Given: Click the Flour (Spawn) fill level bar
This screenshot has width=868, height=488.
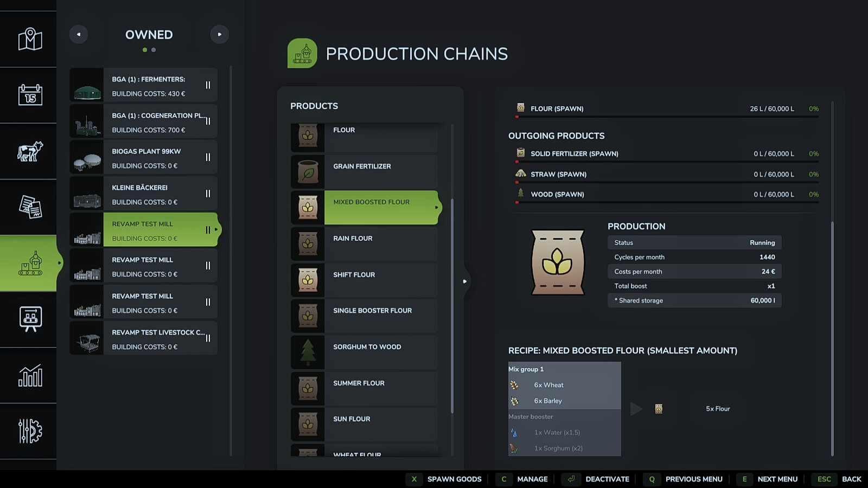Looking at the screenshot, I should click(x=667, y=117).
